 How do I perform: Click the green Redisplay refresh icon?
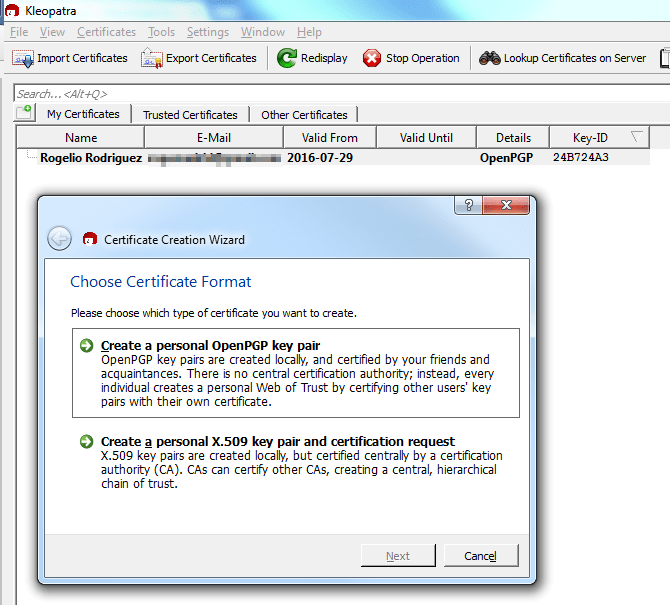click(287, 58)
